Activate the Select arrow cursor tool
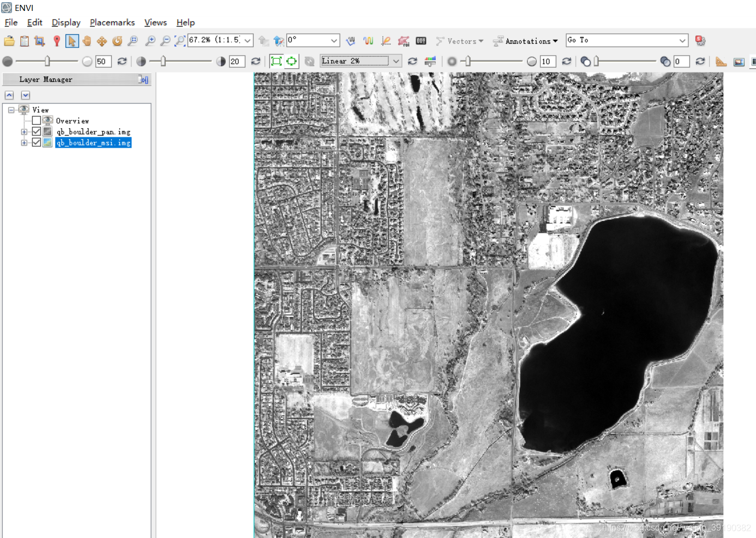Screen dimensions: 756x538 click(x=71, y=41)
